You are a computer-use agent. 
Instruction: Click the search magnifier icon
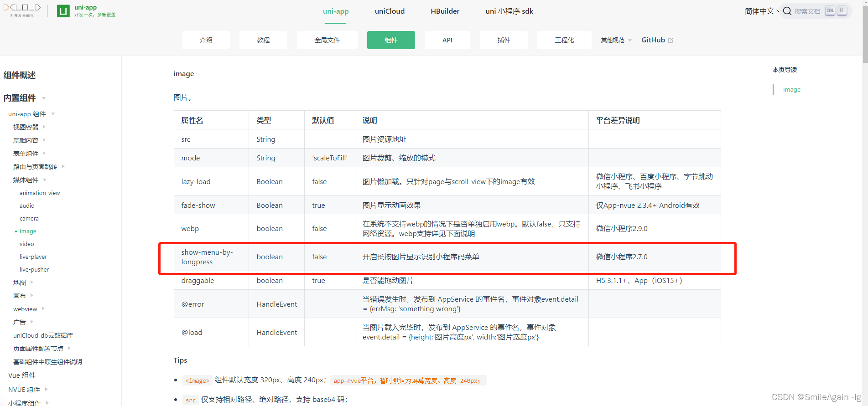787,11
